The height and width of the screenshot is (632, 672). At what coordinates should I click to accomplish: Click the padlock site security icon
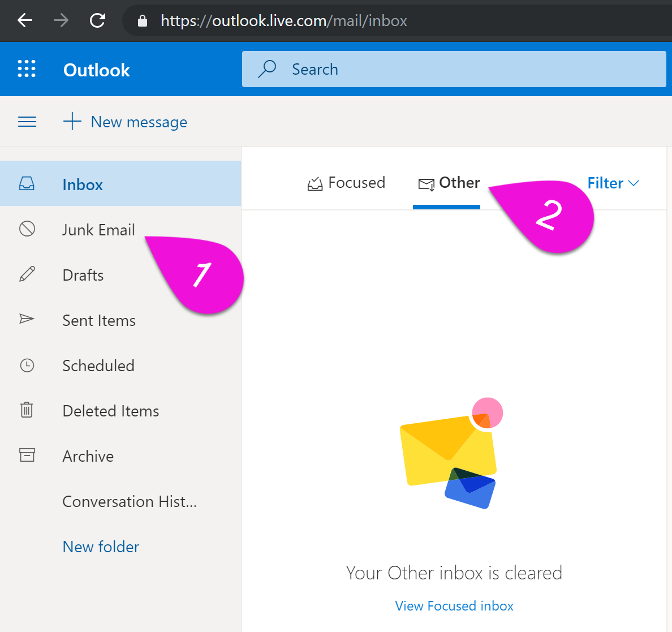pyautogui.click(x=143, y=21)
